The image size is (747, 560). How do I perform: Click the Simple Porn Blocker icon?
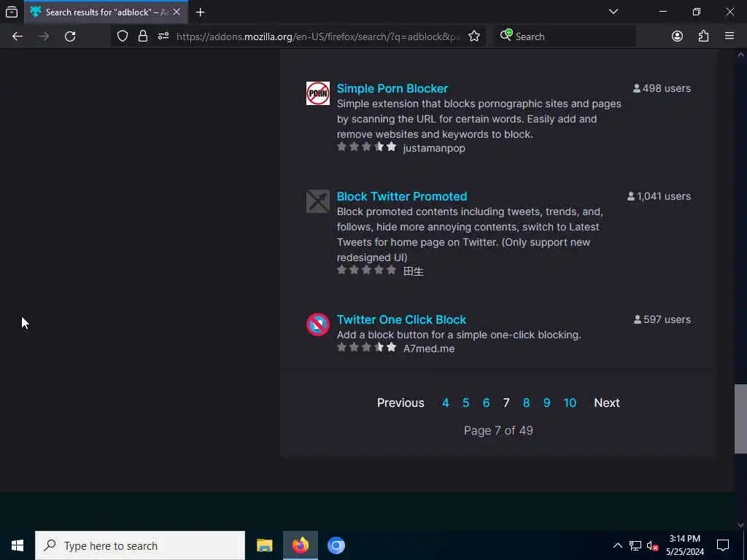(x=318, y=93)
